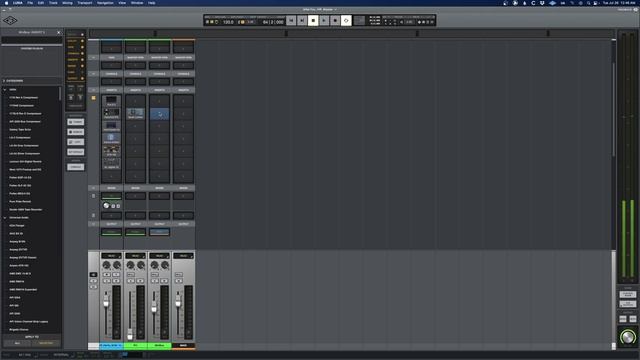Toggle SENDS row visibility in mixer views

point(82,66)
